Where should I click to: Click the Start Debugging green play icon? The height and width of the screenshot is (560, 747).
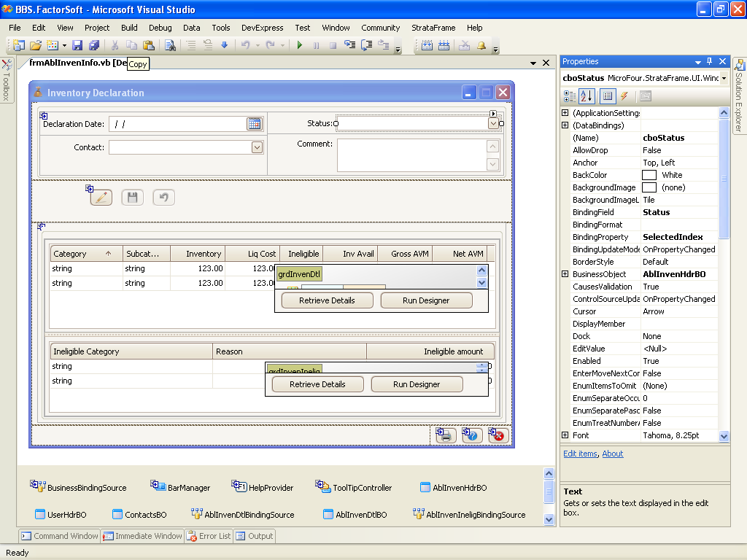pyautogui.click(x=299, y=45)
